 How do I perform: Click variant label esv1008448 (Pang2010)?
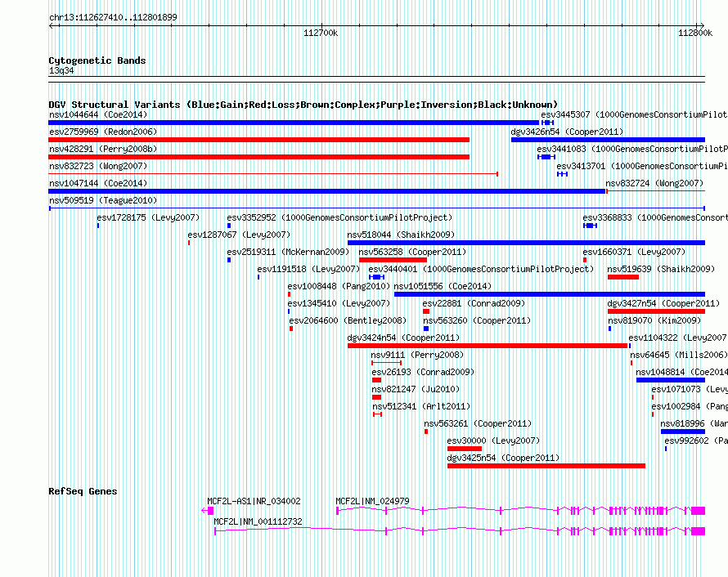339,286
